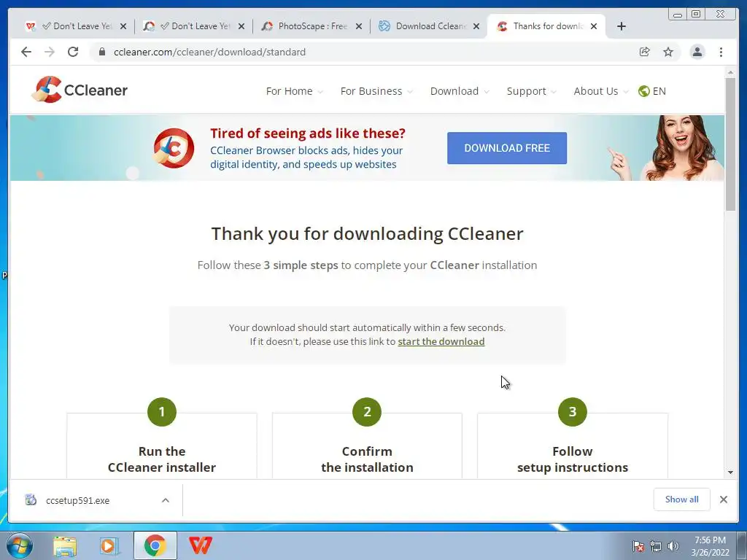Click the padlock site info icon
This screenshot has width=747, height=560.
102,52
